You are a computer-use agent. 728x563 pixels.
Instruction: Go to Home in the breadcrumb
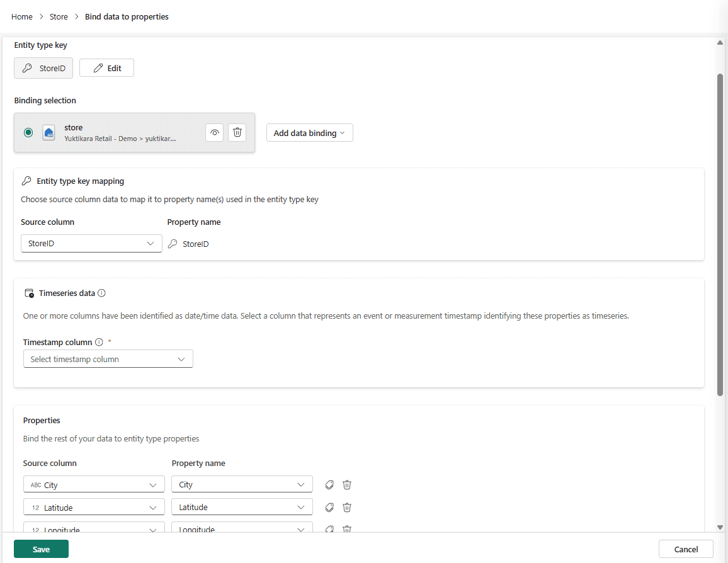point(22,17)
